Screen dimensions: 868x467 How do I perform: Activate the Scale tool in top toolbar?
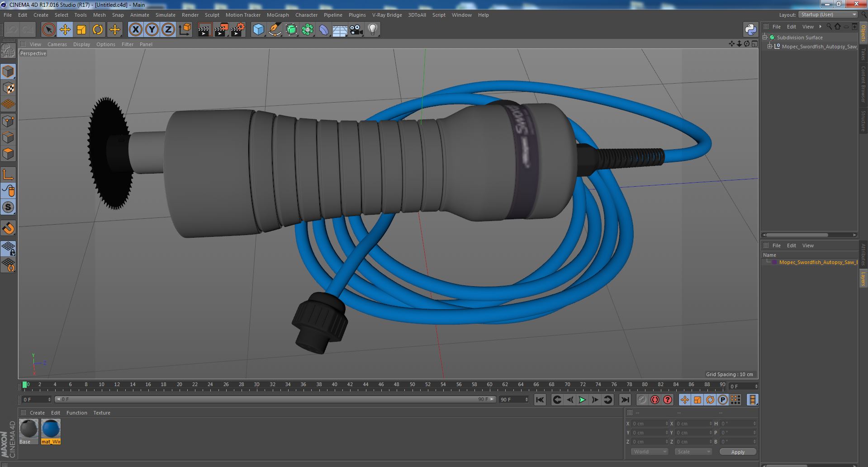click(81, 30)
